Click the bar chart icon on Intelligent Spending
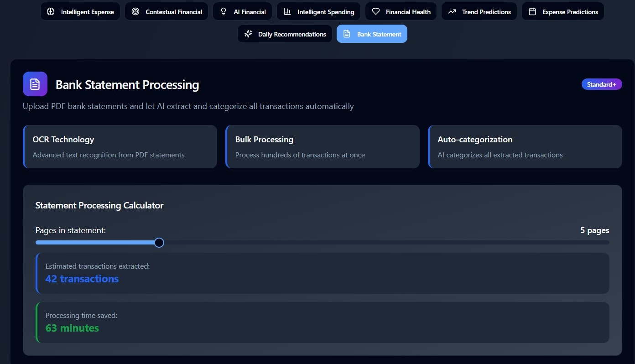 [287, 12]
